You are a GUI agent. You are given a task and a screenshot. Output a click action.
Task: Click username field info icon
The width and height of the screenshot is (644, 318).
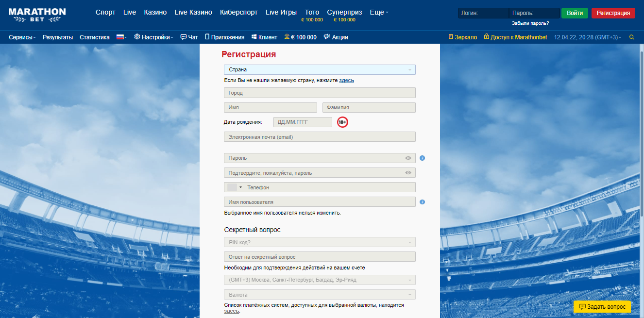pyautogui.click(x=423, y=202)
